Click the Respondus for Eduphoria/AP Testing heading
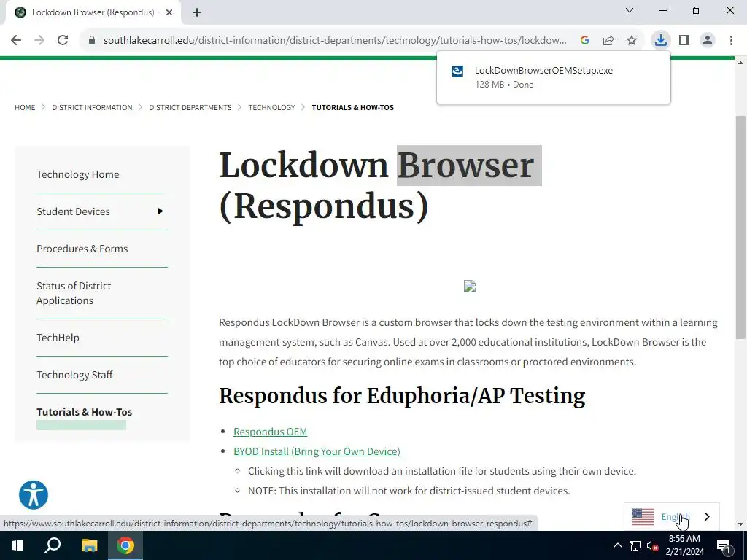 pyautogui.click(x=402, y=396)
